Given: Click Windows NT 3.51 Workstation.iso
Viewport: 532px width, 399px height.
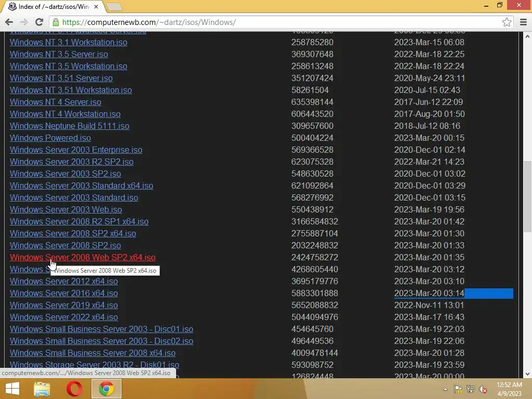Looking at the screenshot, I should click(x=71, y=90).
